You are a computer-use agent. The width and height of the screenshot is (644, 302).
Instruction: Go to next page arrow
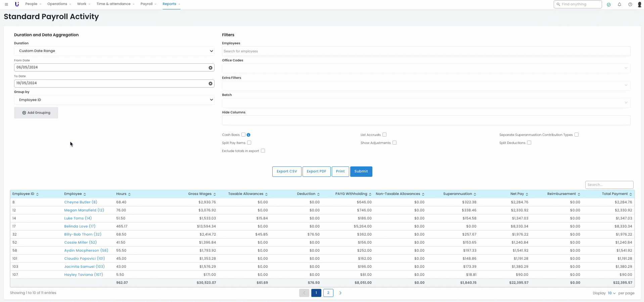[340, 293]
